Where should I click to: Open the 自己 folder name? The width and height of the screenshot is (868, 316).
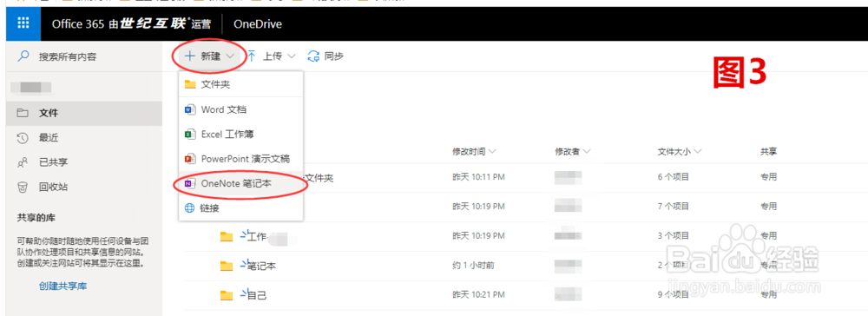tap(257, 295)
